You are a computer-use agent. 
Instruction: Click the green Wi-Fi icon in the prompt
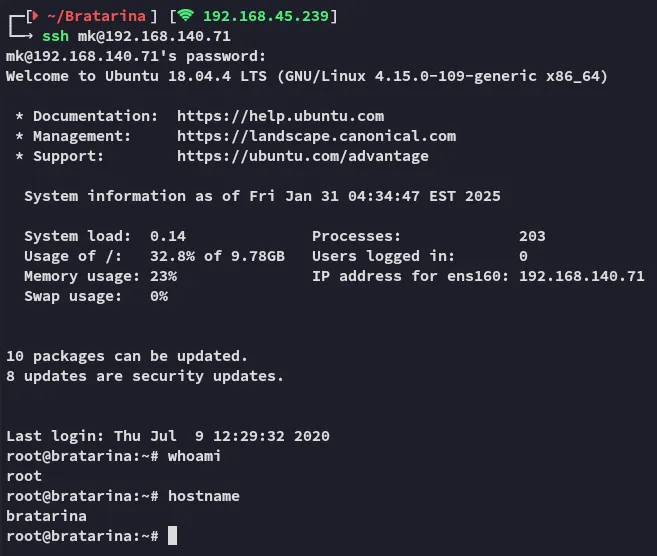(x=185, y=16)
